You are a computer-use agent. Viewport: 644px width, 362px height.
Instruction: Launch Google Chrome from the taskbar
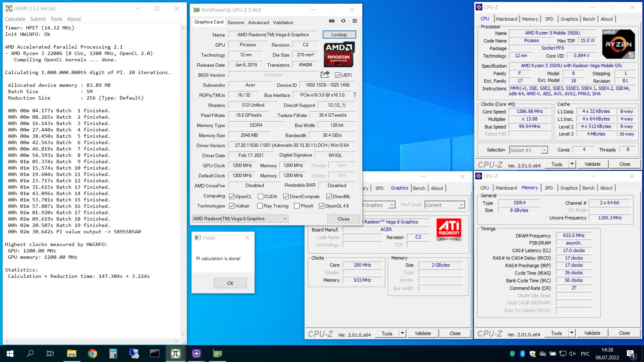click(92, 354)
